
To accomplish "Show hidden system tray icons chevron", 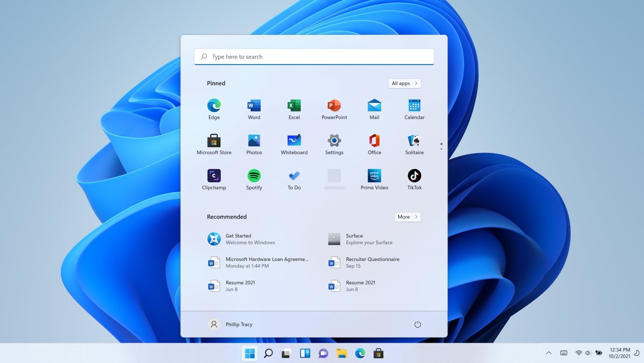I will tap(549, 353).
